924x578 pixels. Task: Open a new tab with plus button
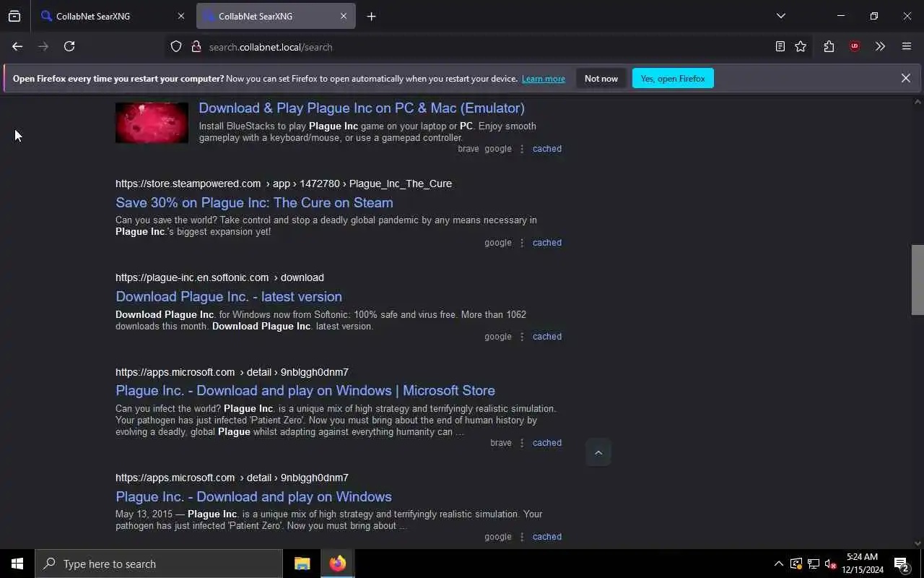[371, 16]
